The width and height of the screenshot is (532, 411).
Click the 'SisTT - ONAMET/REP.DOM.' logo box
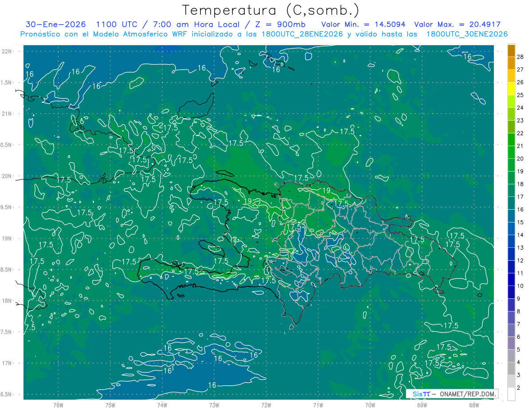(452, 394)
